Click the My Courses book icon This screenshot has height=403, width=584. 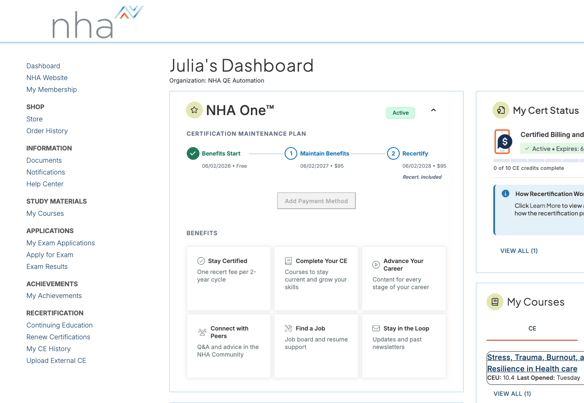click(x=495, y=302)
